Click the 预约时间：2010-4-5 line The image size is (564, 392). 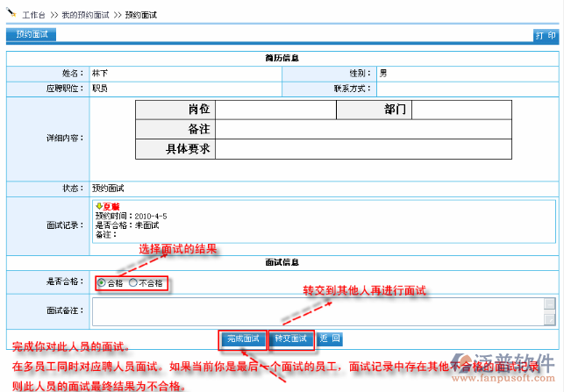[131, 216]
